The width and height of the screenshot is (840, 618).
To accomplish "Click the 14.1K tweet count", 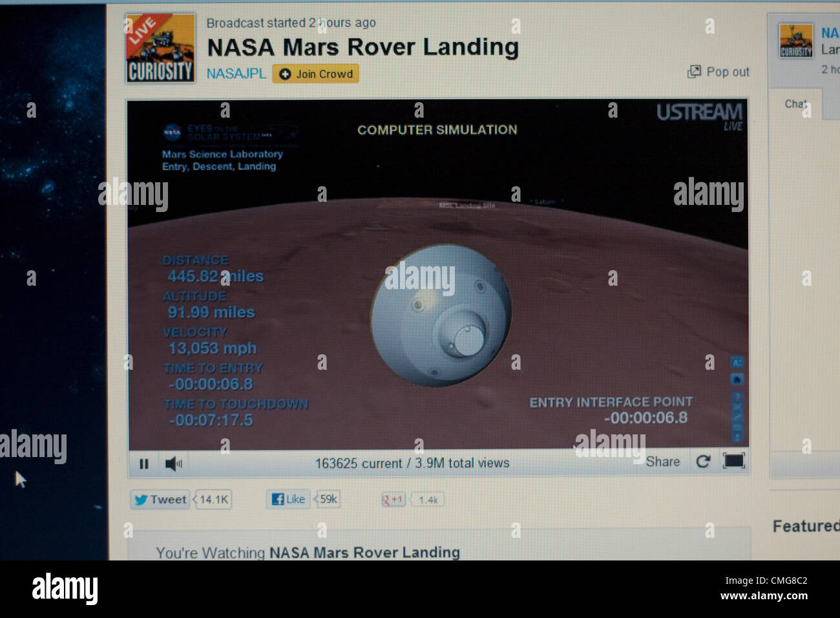I will (x=214, y=499).
